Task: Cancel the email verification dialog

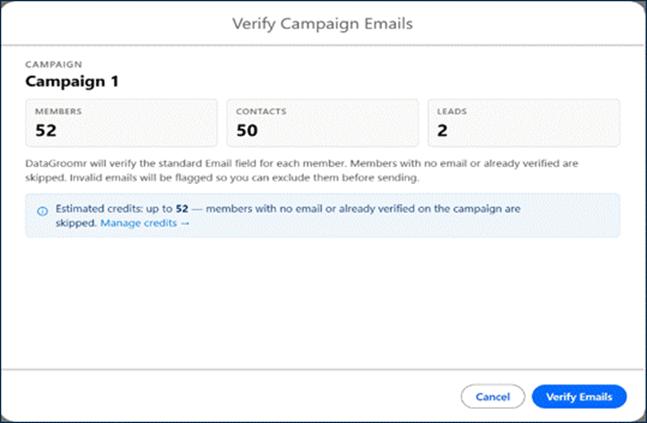Action: (493, 397)
